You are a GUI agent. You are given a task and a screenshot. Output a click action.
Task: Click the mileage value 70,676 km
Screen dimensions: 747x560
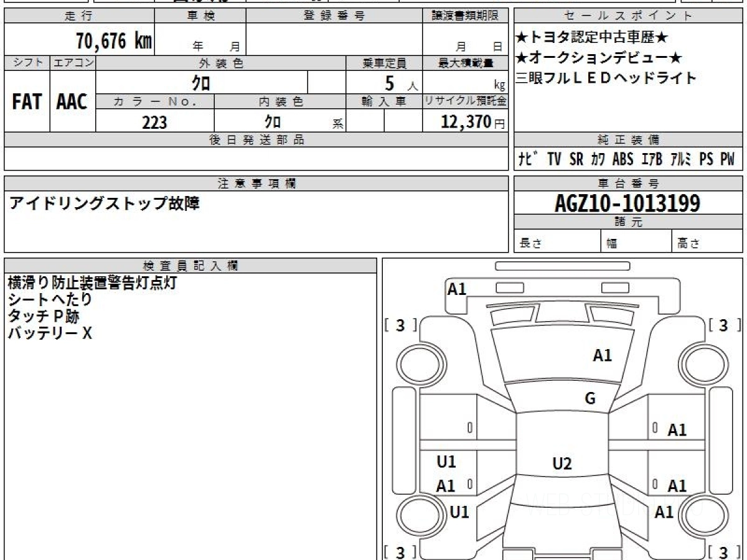point(114,41)
